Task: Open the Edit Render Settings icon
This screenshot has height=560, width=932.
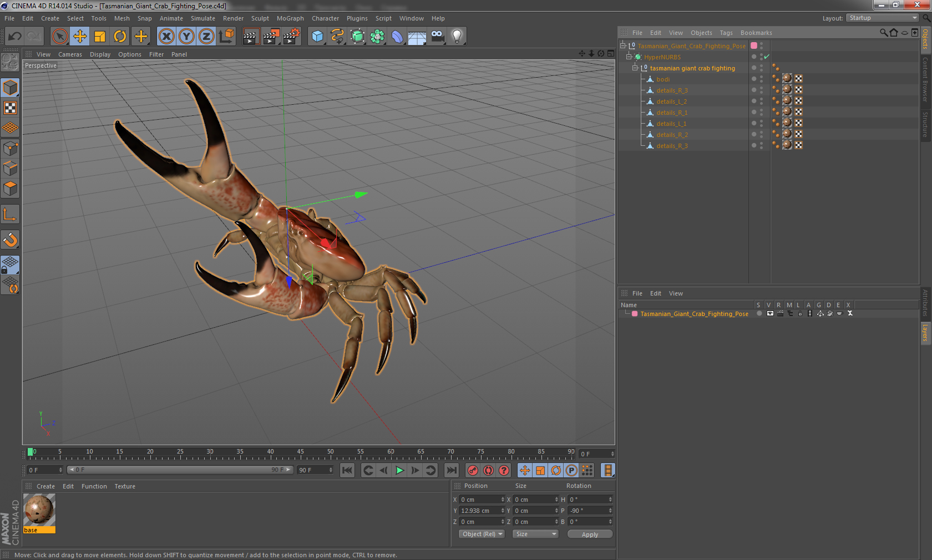Action: coord(292,37)
